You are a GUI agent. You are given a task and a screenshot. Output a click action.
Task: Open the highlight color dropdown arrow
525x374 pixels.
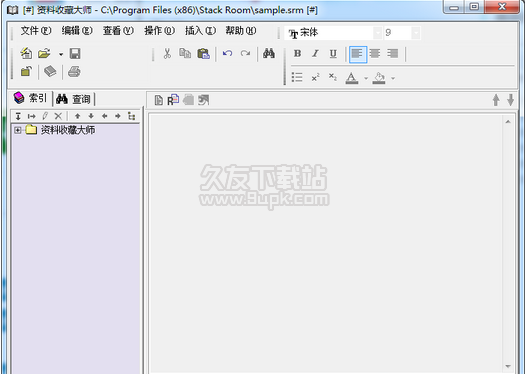pos(393,78)
